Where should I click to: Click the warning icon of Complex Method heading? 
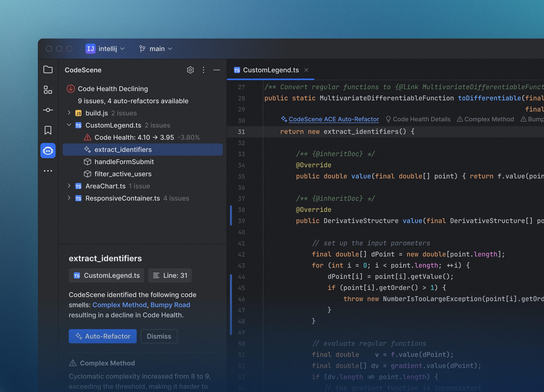pyautogui.click(x=73, y=363)
